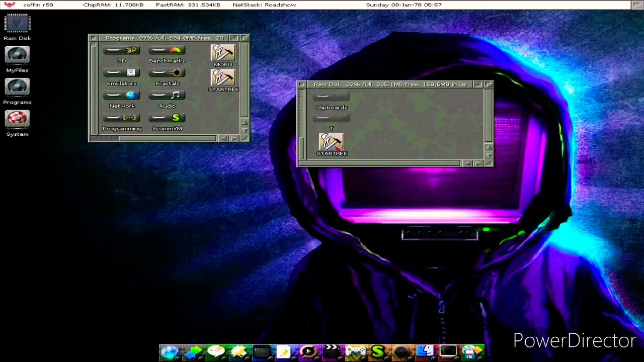Image resolution: width=644 pixels, height=362 pixels.
Task: Launch the Mac Finder face dock icon
Action: pos(425,352)
